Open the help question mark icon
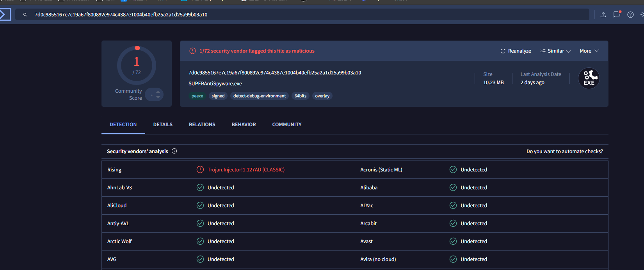The width and height of the screenshot is (644, 270). coord(630,15)
